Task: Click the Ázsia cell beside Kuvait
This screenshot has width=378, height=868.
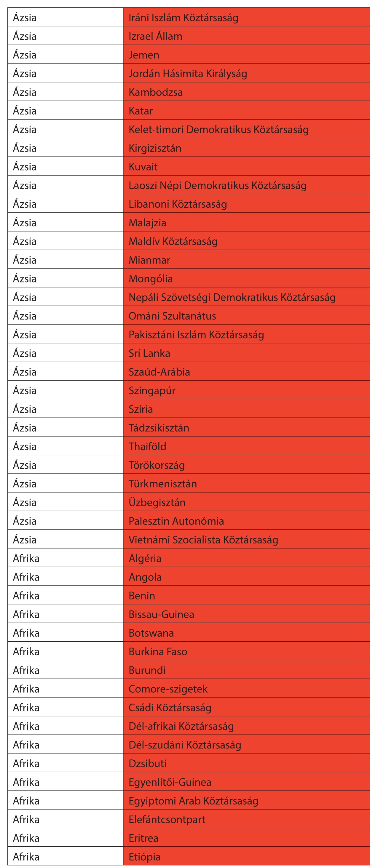Action: (65, 167)
